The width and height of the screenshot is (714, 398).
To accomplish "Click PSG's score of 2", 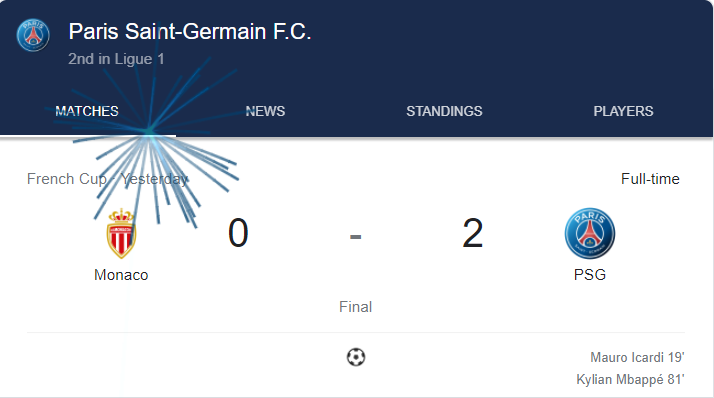I will point(473,233).
